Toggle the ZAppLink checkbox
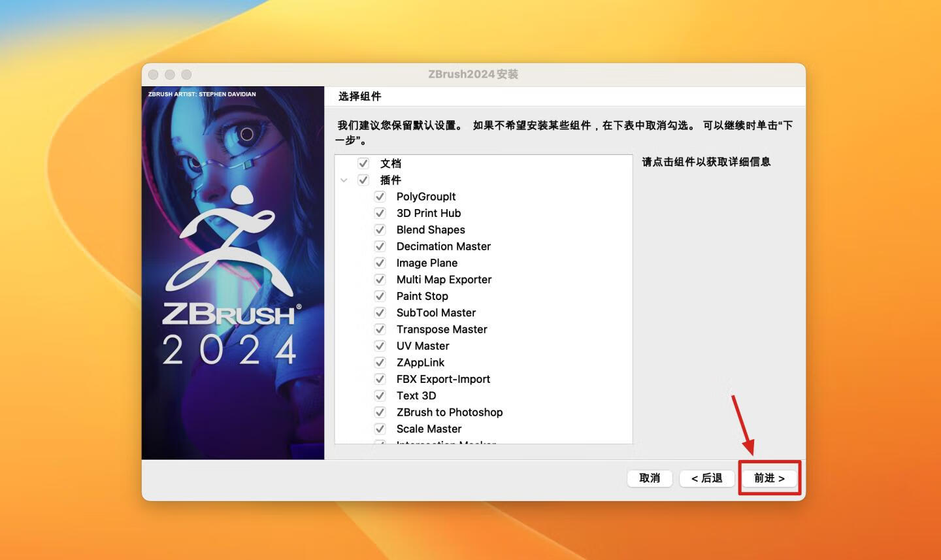 [380, 363]
